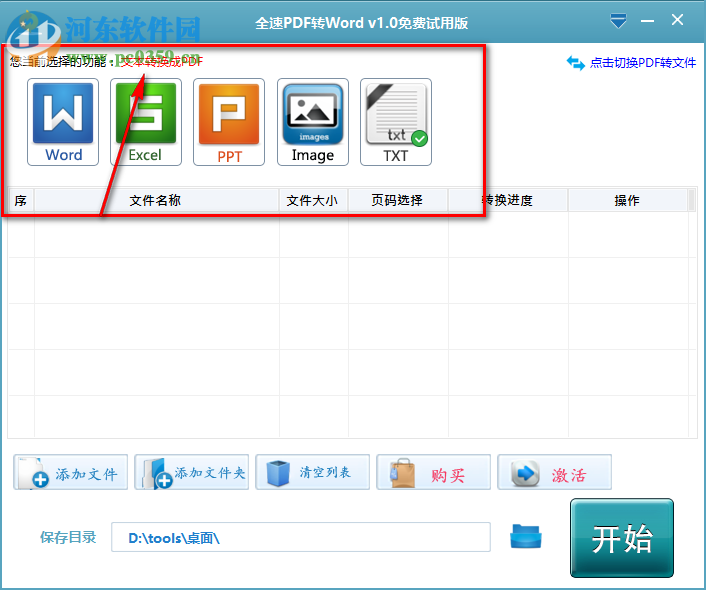The image size is (706, 590).
Task: Click the 文件大小 column header
Action: [313, 200]
